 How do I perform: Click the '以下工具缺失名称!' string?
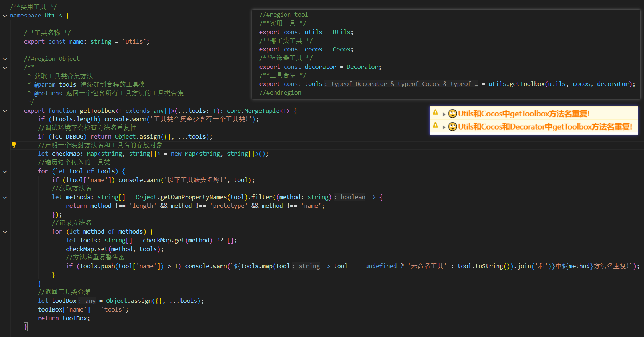tap(197, 180)
